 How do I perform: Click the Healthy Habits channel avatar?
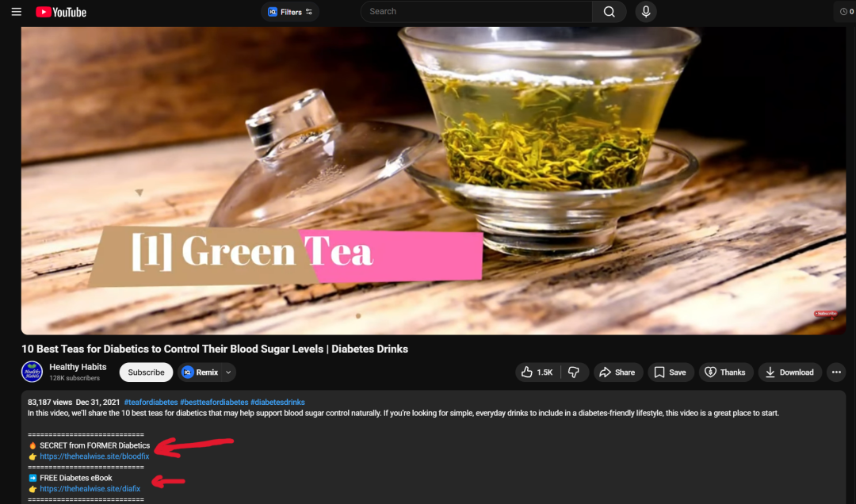[x=32, y=372]
